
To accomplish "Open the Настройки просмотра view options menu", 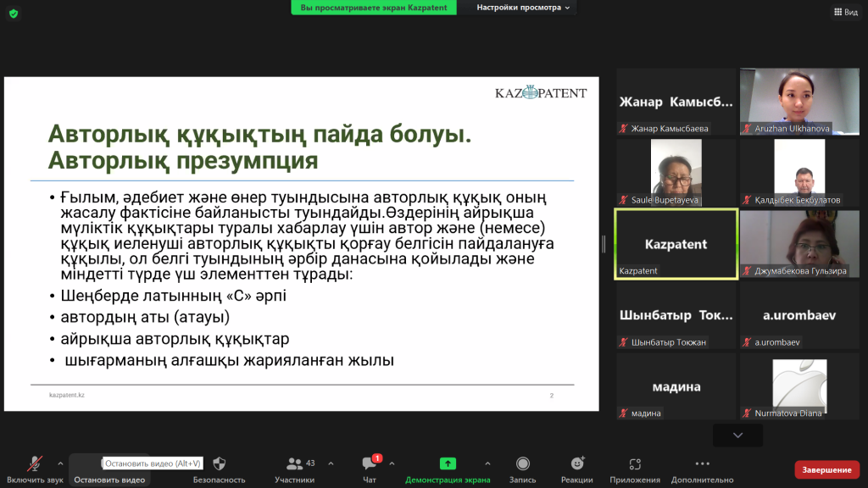I will click(x=523, y=8).
